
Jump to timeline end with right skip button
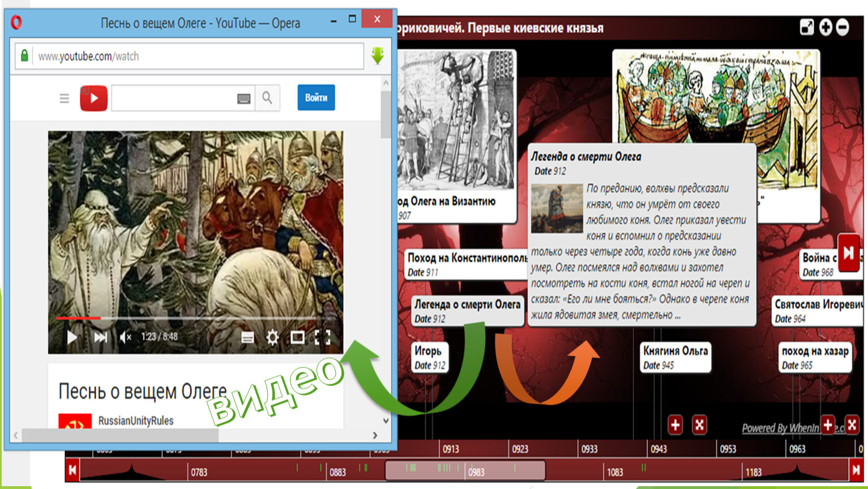tap(856, 470)
